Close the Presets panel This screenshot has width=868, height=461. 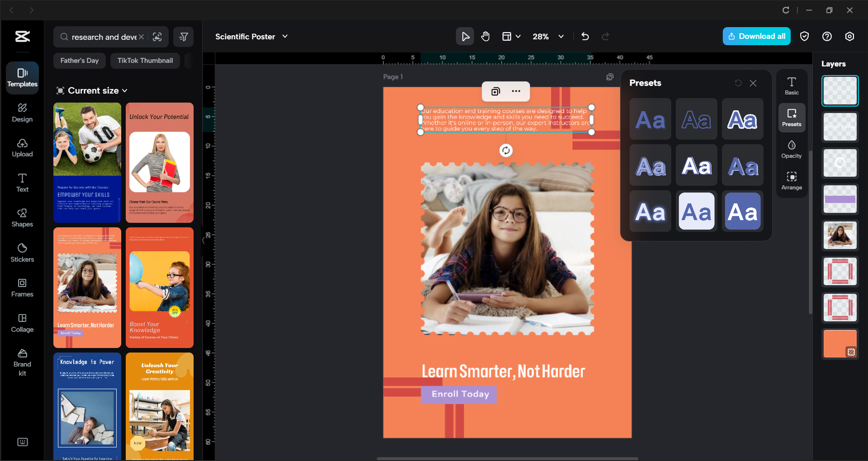[753, 83]
